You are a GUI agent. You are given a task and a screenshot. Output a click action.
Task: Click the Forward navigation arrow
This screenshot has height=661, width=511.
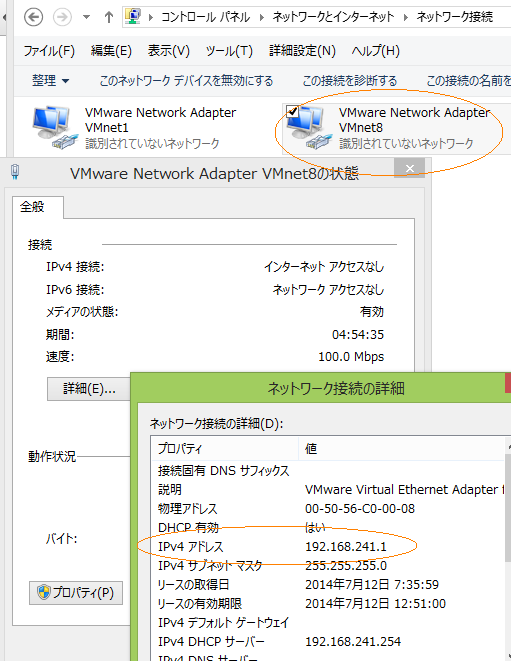pyautogui.click(x=62, y=17)
